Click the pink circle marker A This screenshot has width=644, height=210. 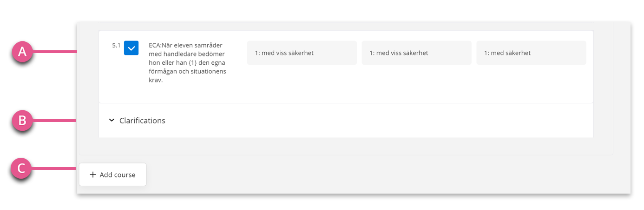(x=21, y=52)
